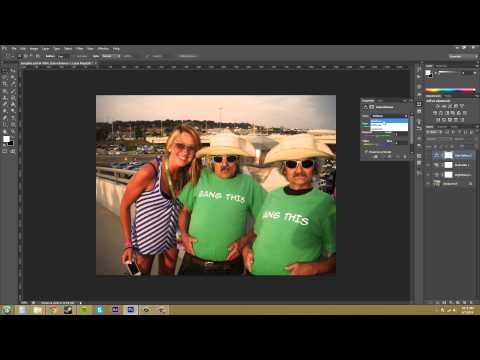Add a Curves adjustment layer
480x360 pixels.
pos(450,106)
